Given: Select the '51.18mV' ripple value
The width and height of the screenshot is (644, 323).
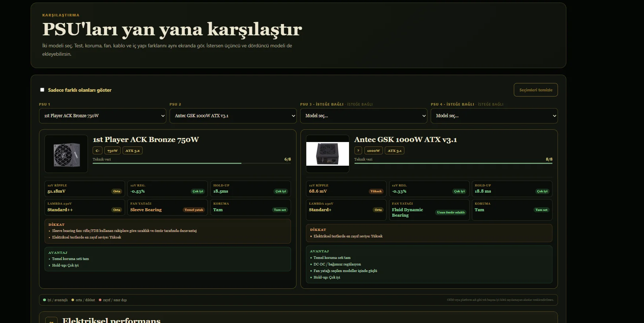Looking at the screenshot, I should click(x=57, y=191).
